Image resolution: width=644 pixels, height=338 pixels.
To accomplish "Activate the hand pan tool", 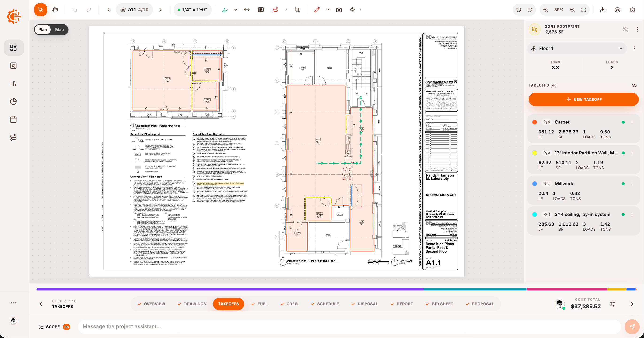I will tap(55, 10).
